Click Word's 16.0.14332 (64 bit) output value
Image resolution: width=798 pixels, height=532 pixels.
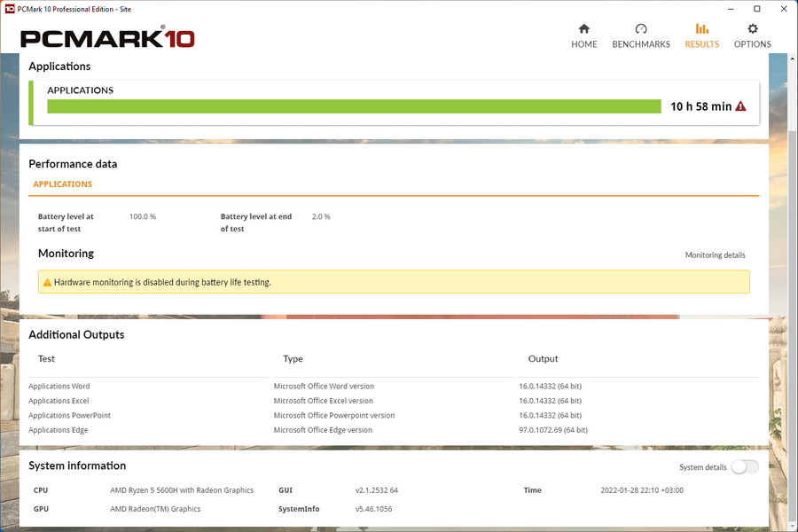pos(550,387)
